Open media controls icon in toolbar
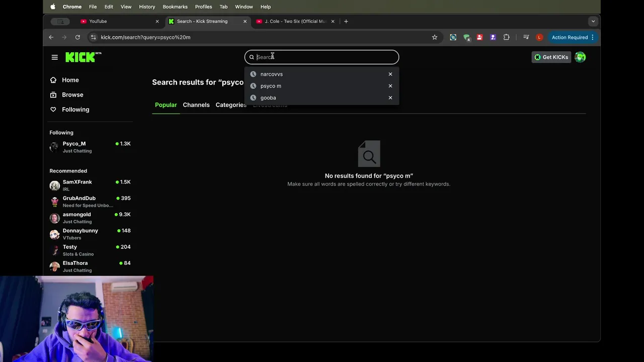644x362 pixels. pyautogui.click(x=526, y=37)
